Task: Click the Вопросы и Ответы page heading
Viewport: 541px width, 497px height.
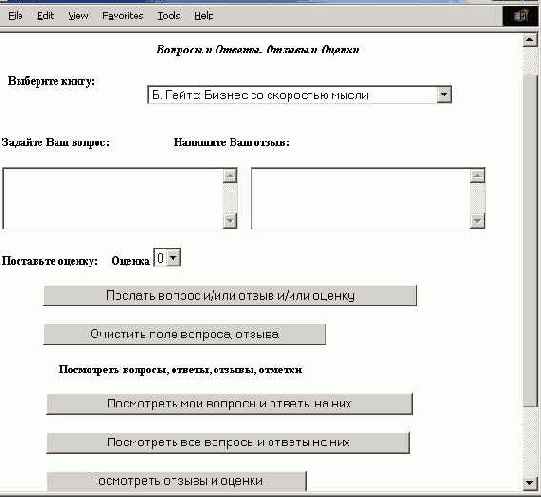Action: tap(258, 50)
